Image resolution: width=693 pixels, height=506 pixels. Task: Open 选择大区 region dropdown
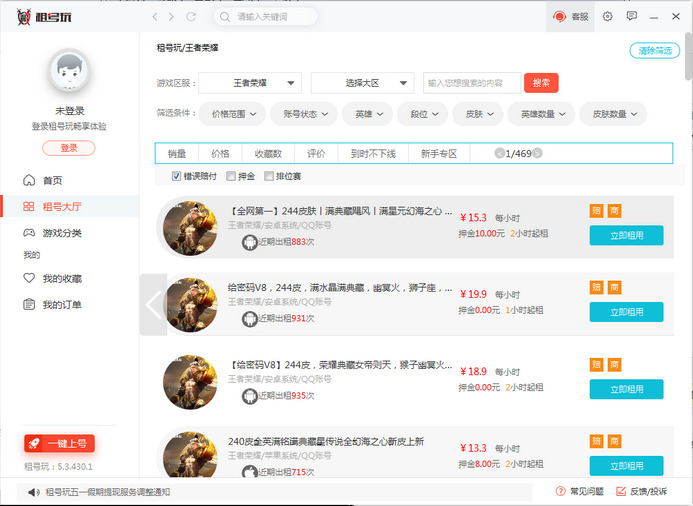tap(362, 83)
